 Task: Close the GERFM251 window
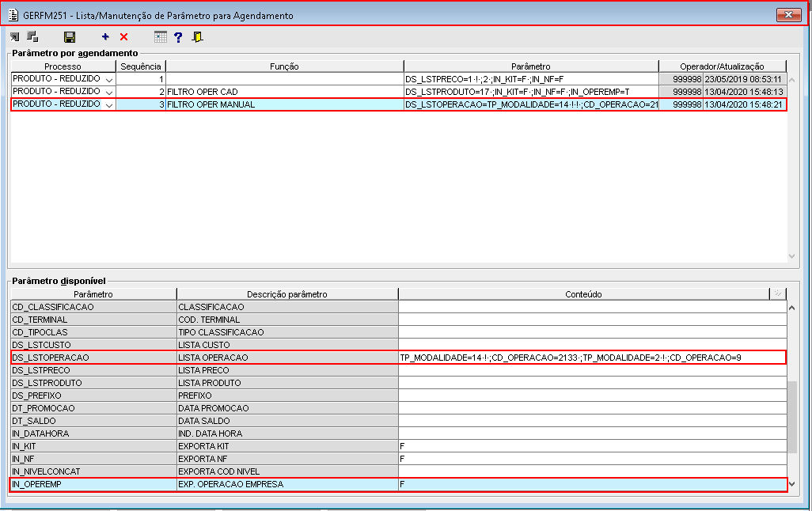789,14
